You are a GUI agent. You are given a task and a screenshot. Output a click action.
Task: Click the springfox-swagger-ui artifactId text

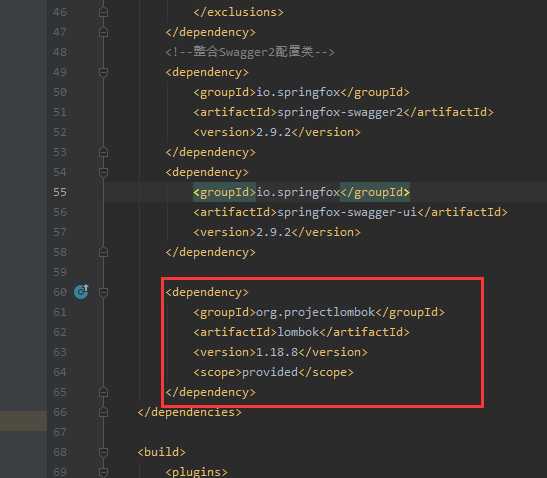(347, 212)
